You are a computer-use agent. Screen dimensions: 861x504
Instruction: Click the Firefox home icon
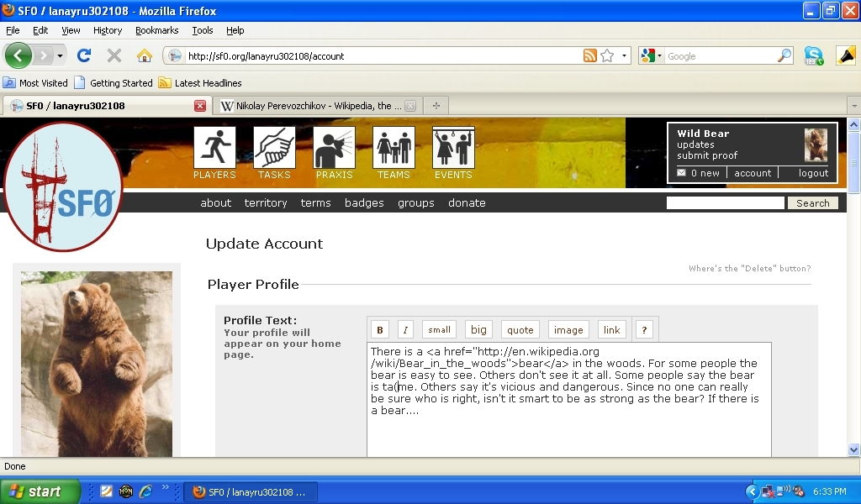click(145, 56)
